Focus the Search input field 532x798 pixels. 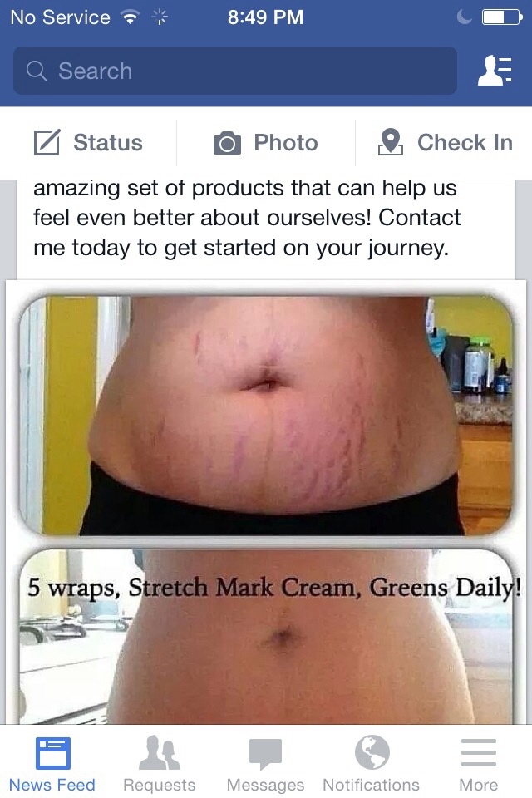coord(234,71)
